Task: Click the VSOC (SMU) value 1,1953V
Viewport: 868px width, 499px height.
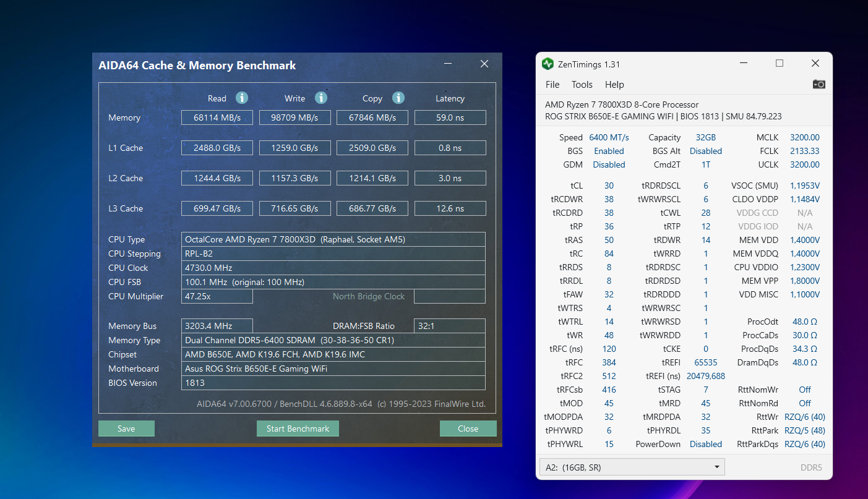Action: [x=804, y=186]
